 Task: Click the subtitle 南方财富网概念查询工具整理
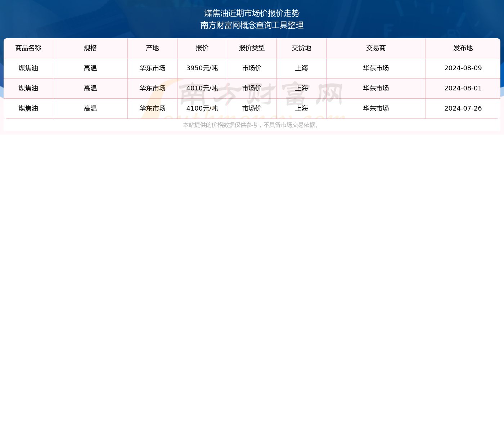(x=252, y=25)
